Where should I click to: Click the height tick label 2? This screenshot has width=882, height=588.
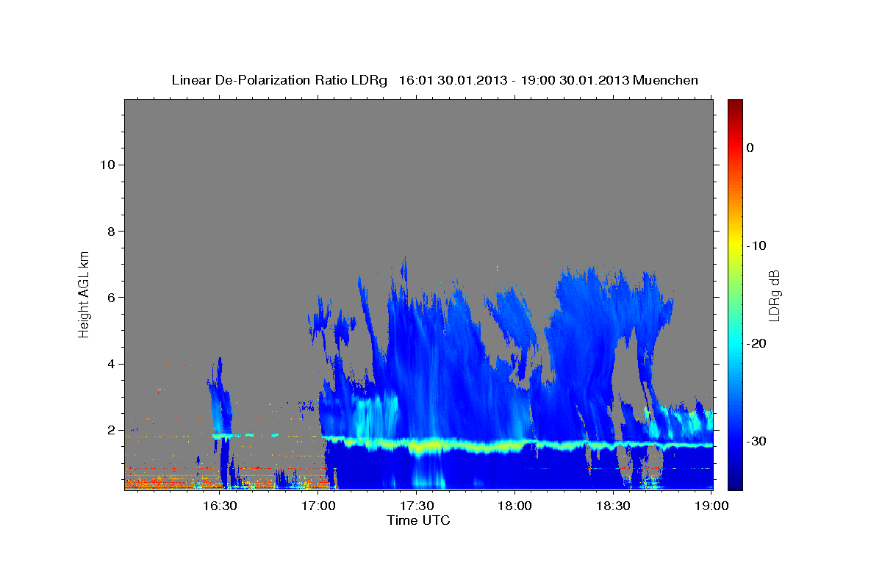pyautogui.click(x=111, y=430)
